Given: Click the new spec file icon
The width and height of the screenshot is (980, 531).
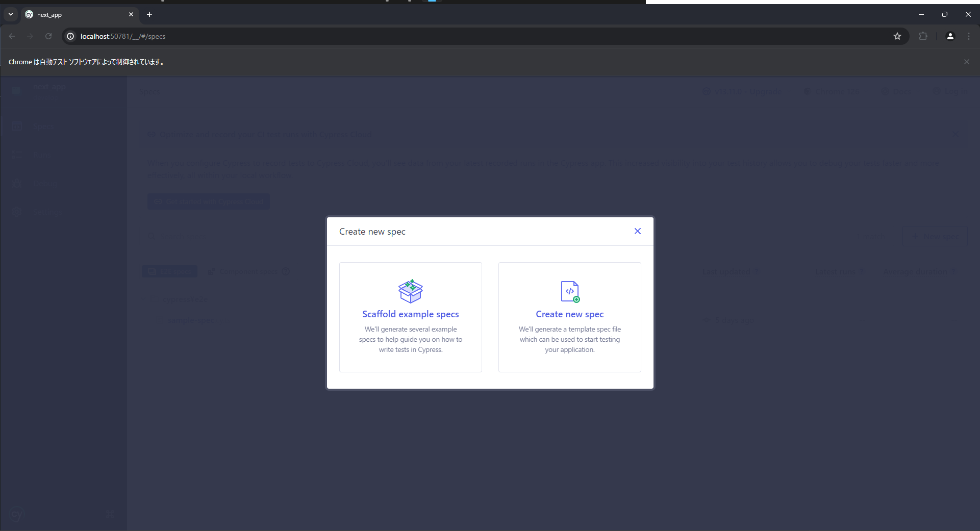Looking at the screenshot, I should [x=570, y=292].
